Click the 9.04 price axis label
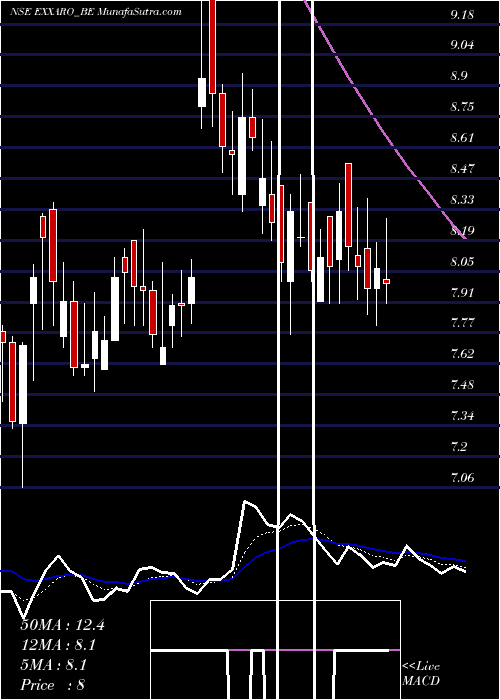 (462, 45)
